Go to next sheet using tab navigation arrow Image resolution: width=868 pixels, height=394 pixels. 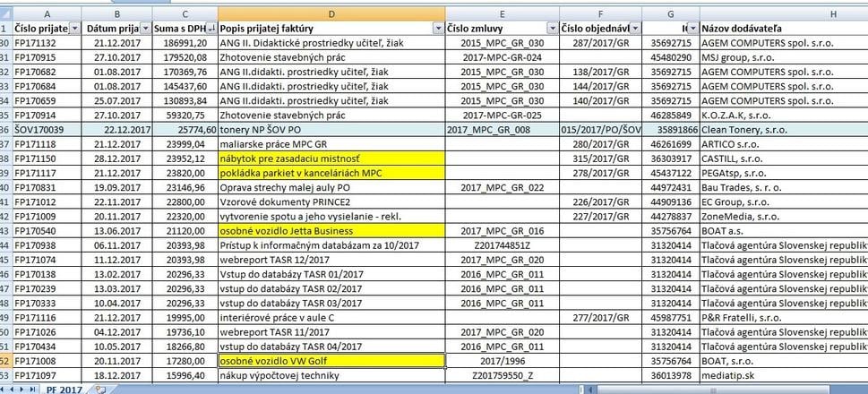click(x=23, y=390)
